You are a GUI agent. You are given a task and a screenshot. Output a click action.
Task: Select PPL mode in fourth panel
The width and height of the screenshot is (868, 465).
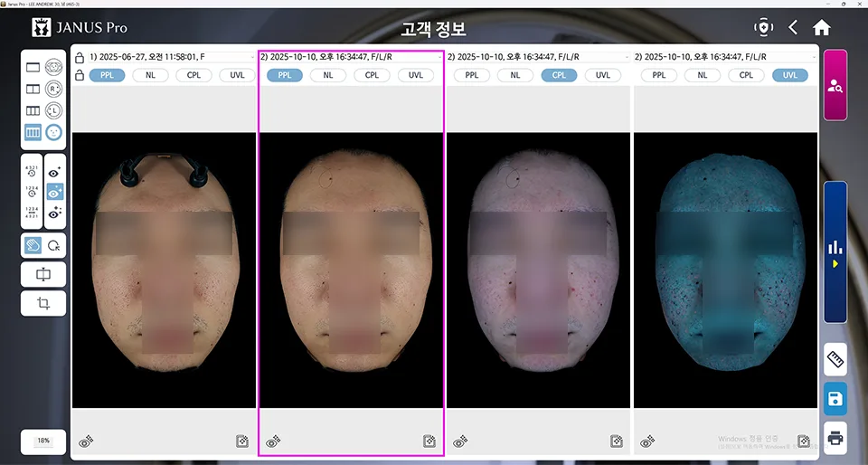tap(659, 75)
